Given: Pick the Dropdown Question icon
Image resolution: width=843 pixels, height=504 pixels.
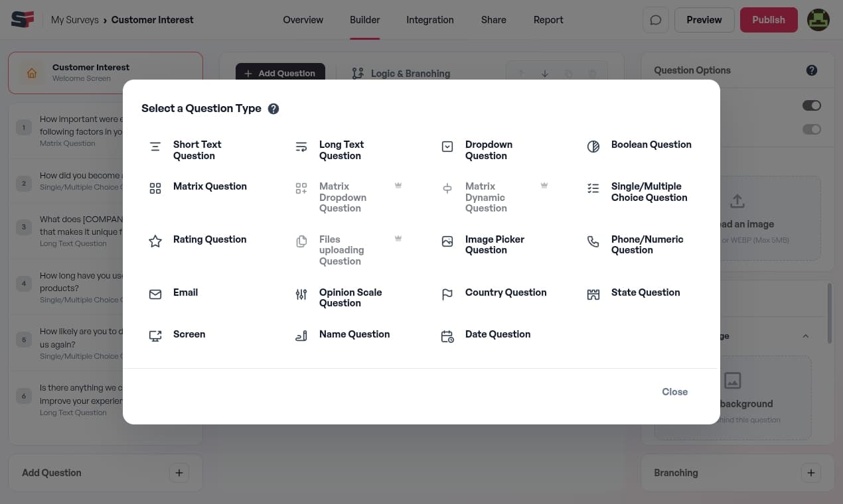Looking at the screenshot, I should 447,147.
